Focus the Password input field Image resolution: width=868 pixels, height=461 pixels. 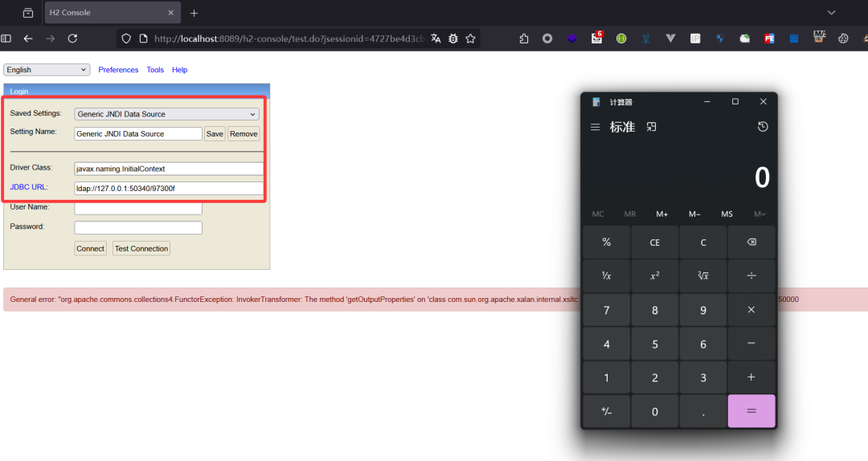point(138,227)
